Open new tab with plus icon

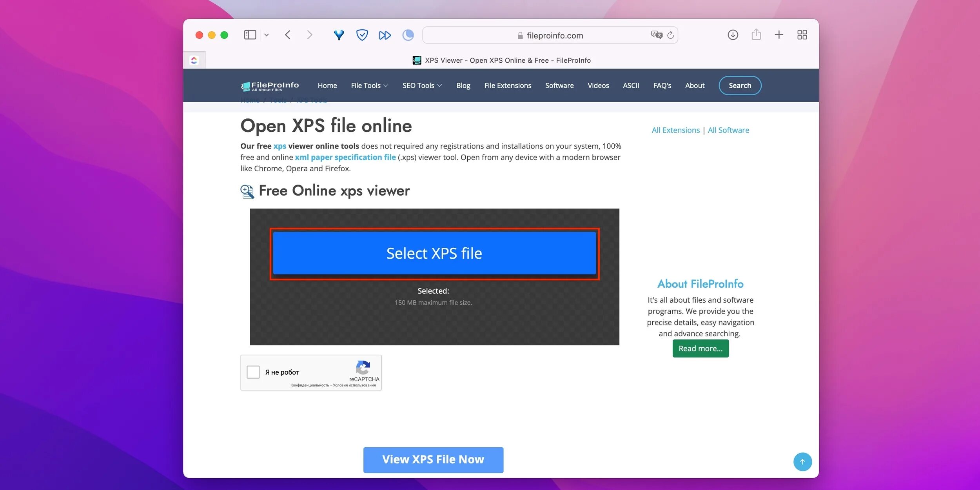(779, 35)
